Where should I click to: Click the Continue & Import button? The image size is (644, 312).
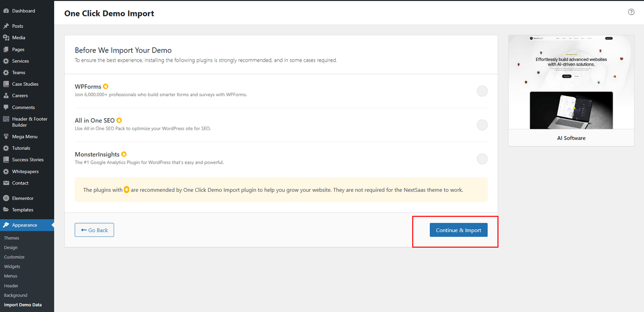tap(458, 230)
